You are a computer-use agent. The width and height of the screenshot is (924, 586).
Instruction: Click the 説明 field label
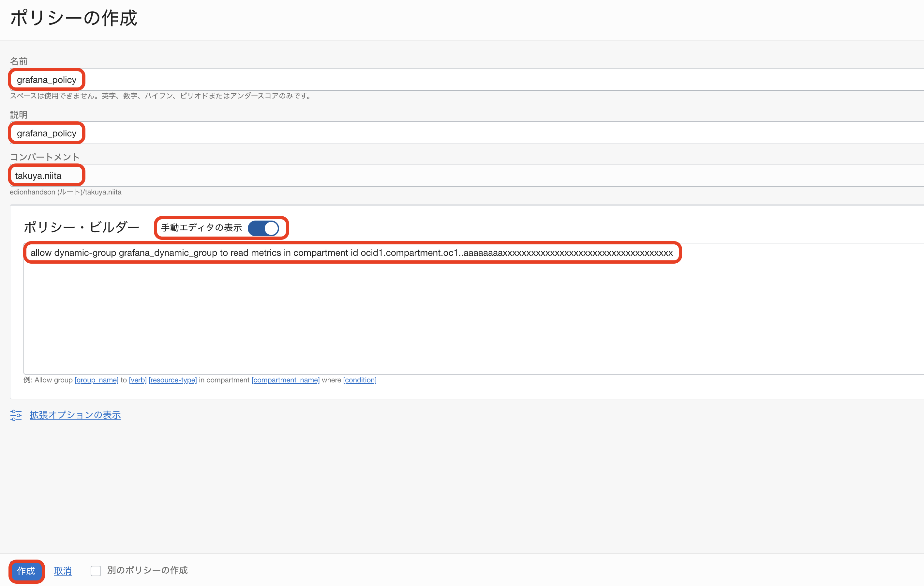coord(18,115)
